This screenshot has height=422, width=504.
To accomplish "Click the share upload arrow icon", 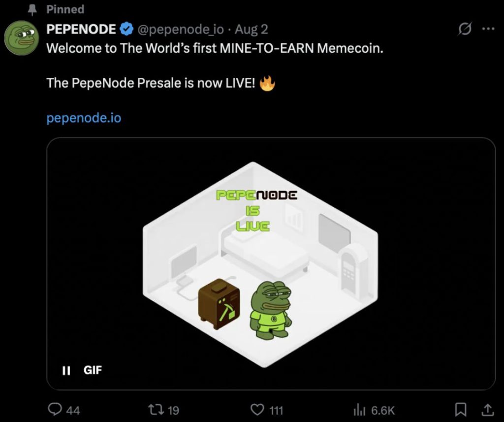I will [x=488, y=410].
